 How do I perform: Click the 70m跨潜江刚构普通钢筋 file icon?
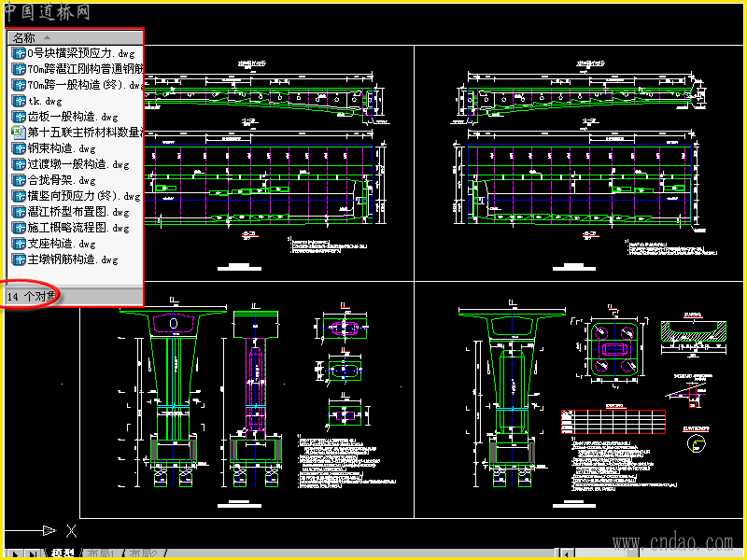click(19, 69)
